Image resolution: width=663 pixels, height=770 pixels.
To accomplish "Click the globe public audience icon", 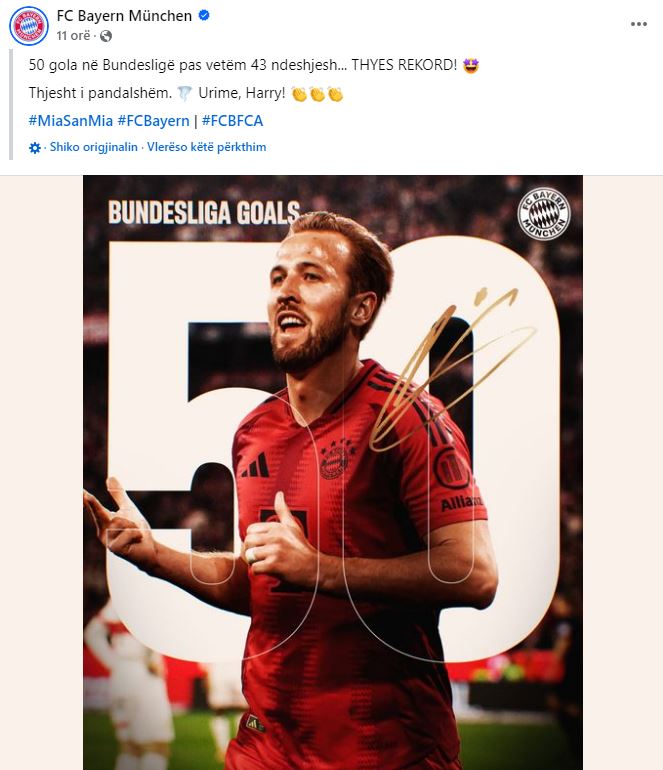I will [x=106, y=36].
